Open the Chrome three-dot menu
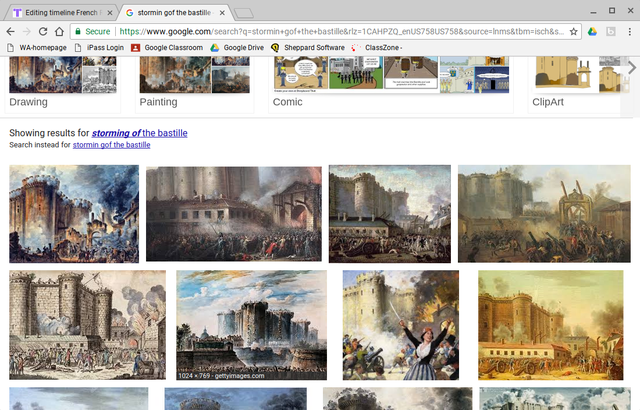This screenshot has height=410, width=640. pos(629,31)
